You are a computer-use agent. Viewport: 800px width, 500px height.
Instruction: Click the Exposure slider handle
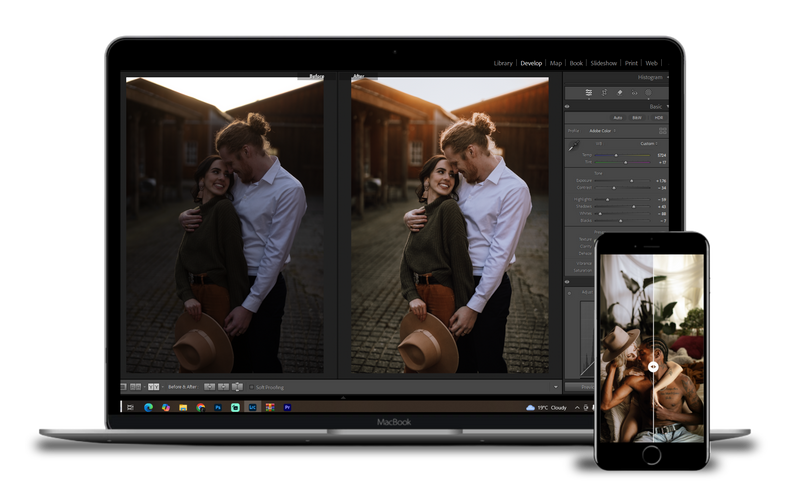(632, 181)
